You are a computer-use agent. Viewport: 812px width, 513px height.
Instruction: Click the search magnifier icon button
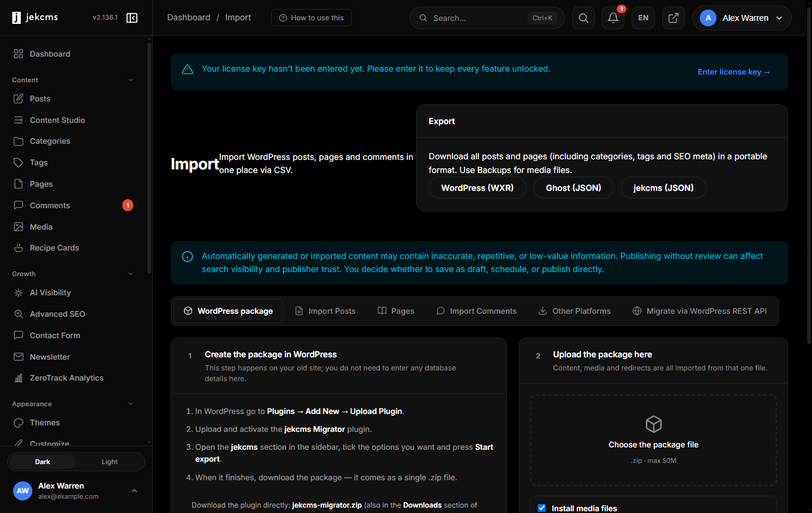[583, 18]
